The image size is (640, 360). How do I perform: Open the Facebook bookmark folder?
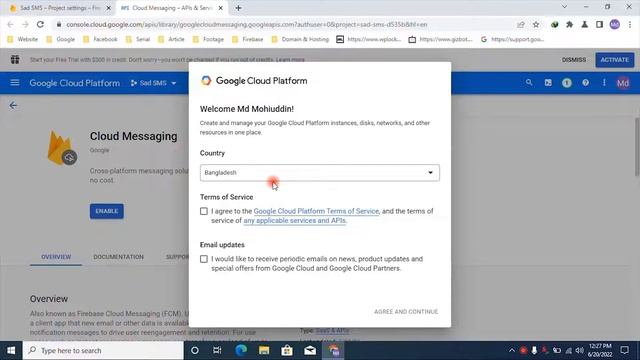coord(100,39)
